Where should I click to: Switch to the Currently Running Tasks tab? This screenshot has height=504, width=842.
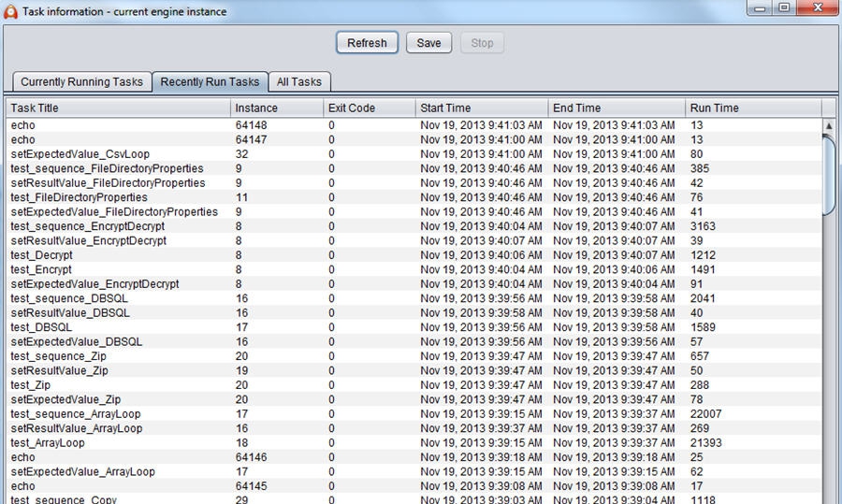pyautogui.click(x=81, y=82)
